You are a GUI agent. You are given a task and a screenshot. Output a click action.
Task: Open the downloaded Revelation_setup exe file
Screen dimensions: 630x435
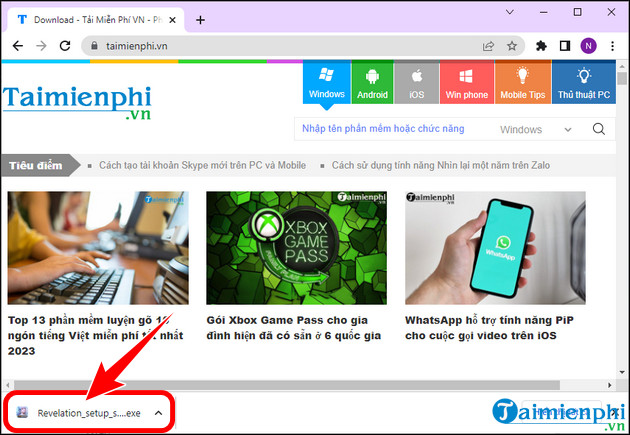(x=89, y=413)
